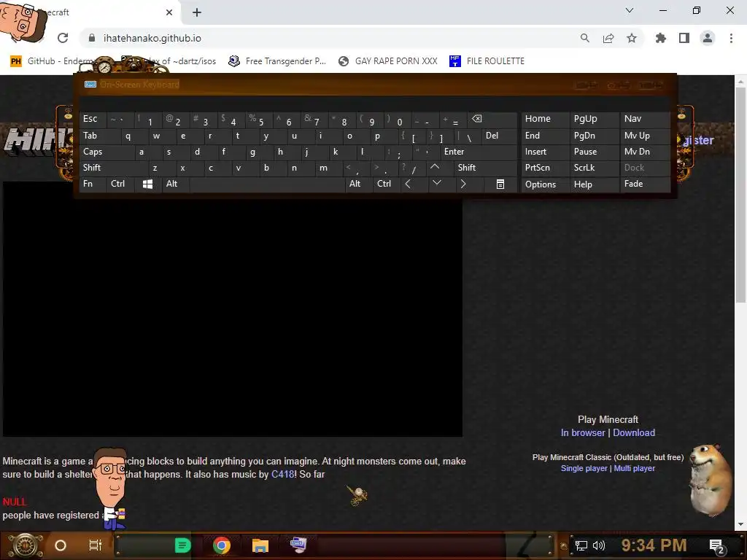Tap the backspace key icon
This screenshot has height=560, width=747.
492,119
